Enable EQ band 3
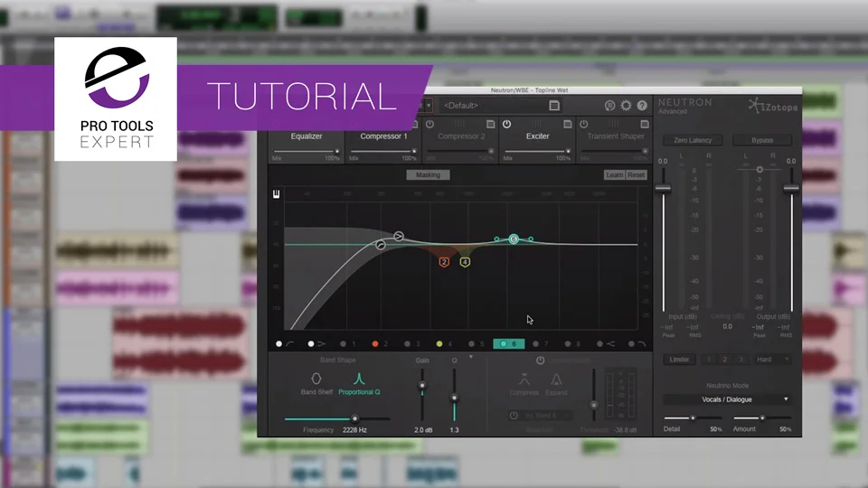 point(408,344)
